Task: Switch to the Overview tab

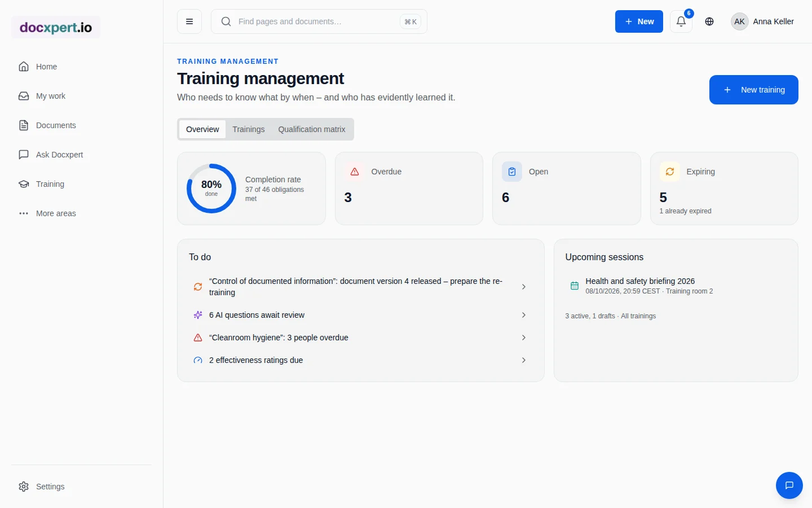Action: coord(202,129)
